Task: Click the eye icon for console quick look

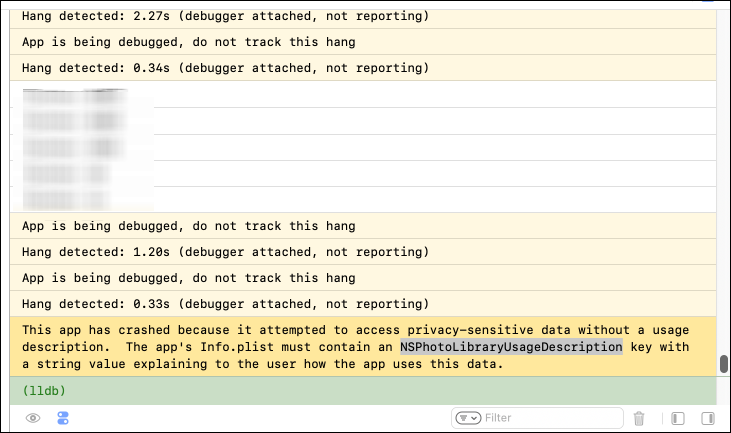Action: point(33,418)
